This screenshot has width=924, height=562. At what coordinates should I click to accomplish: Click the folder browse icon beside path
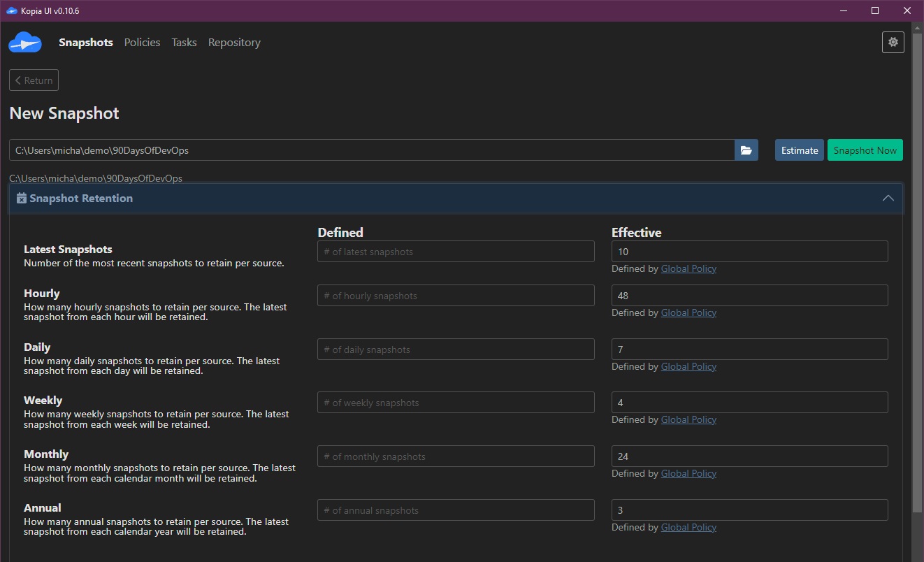coord(746,150)
